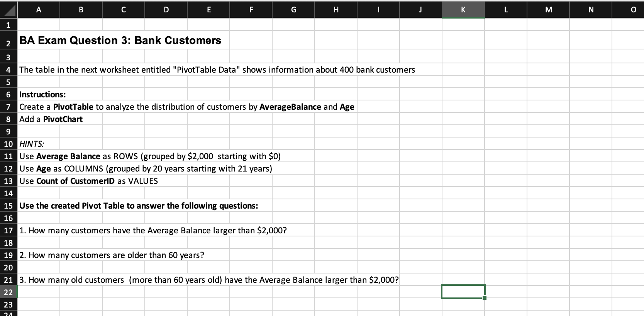Image resolution: width=644 pixels, height=316 pixels.
Task: Click the 'Create a PivotTable to analyze' text
Action: [187, 107]
